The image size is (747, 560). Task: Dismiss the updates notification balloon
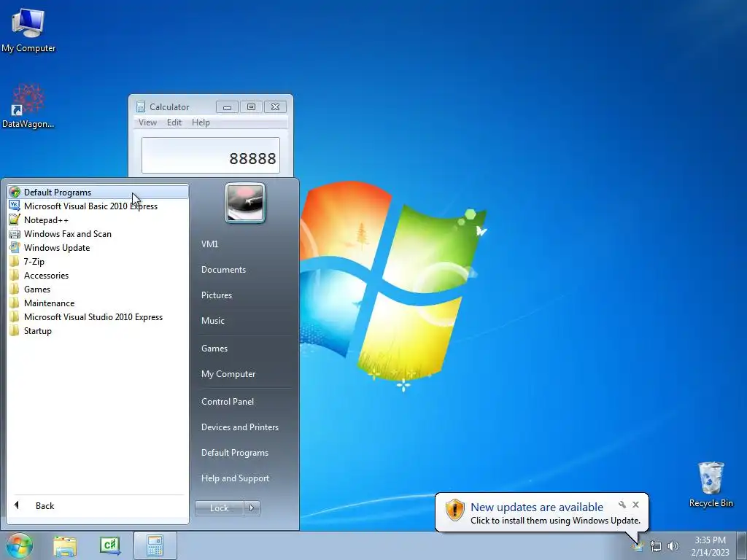tap(635, 505)
